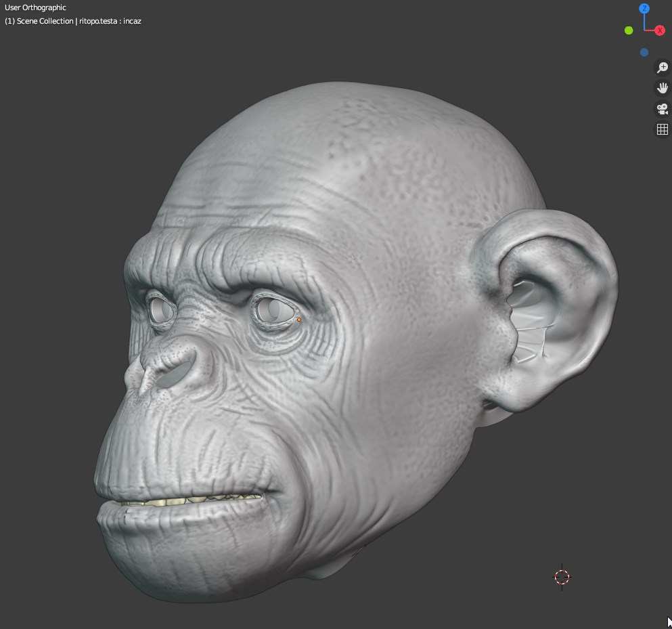Click the 3D cursor in the viewport

pyautogui.click(x=562, y=577)
